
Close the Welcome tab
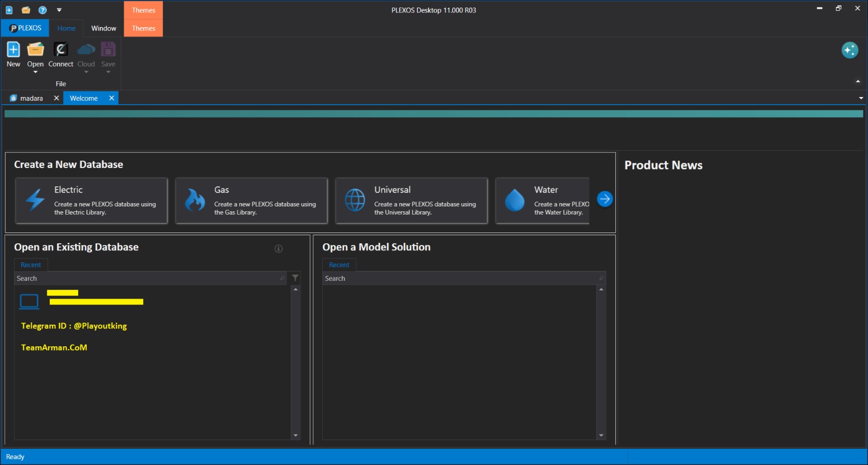(x=111, y=98)
